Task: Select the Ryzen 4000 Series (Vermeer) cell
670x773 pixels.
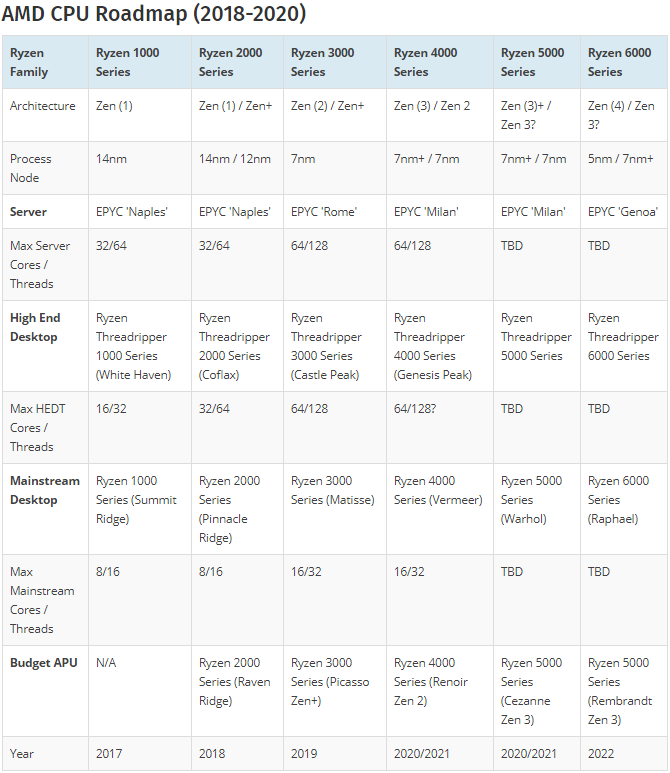Action: 438,490
